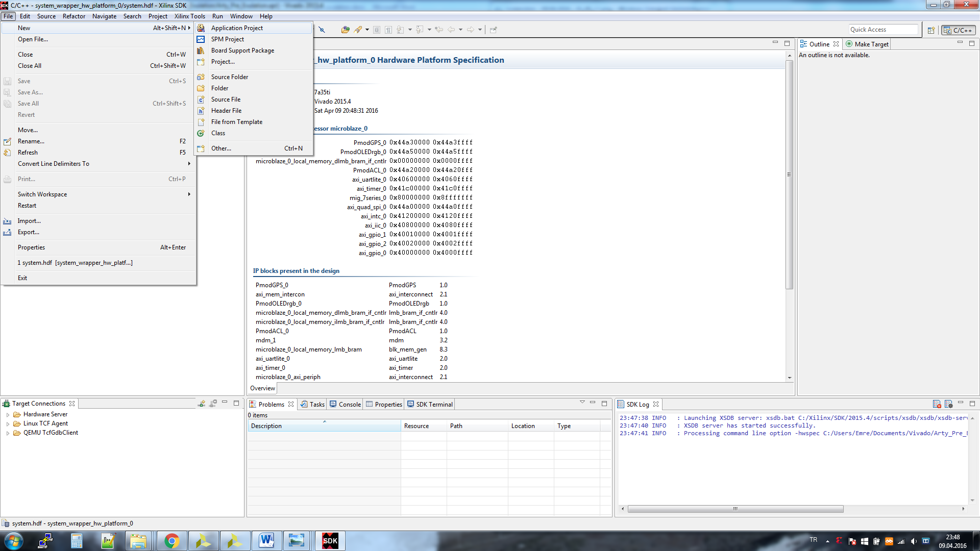
Task: Expand the Hardware Server tree node
Action: point(8,415)
